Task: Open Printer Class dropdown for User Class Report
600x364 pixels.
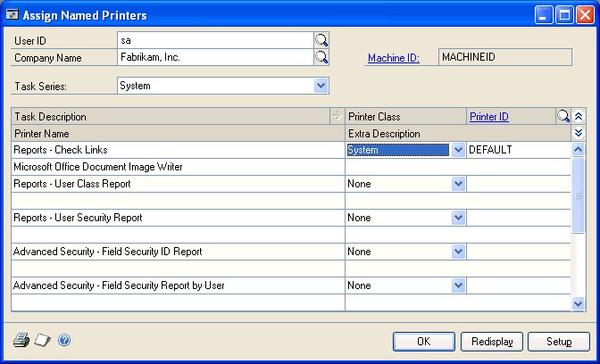Action: point(458,184)
